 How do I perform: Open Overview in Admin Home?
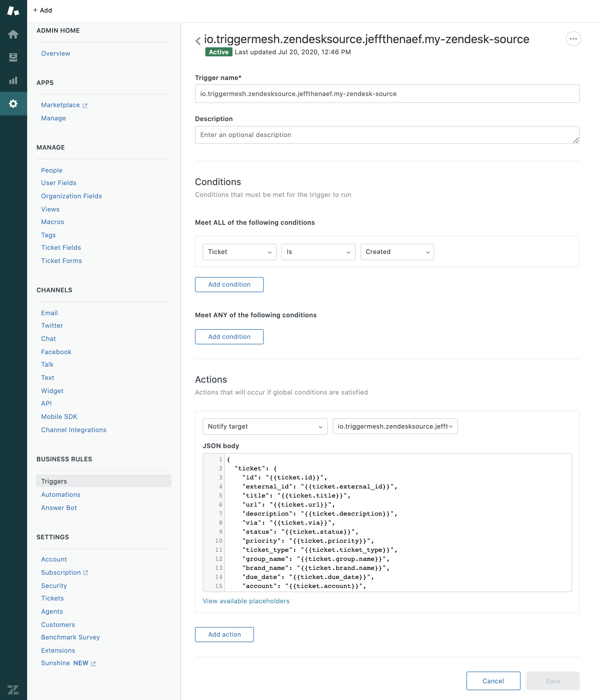pos(56,54)
